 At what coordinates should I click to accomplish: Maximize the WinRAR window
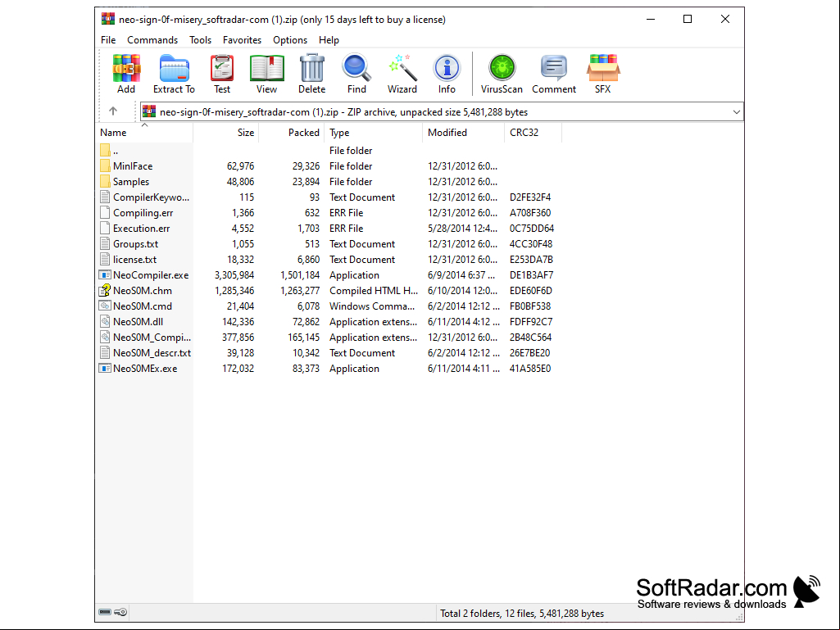tap(688, 20)
